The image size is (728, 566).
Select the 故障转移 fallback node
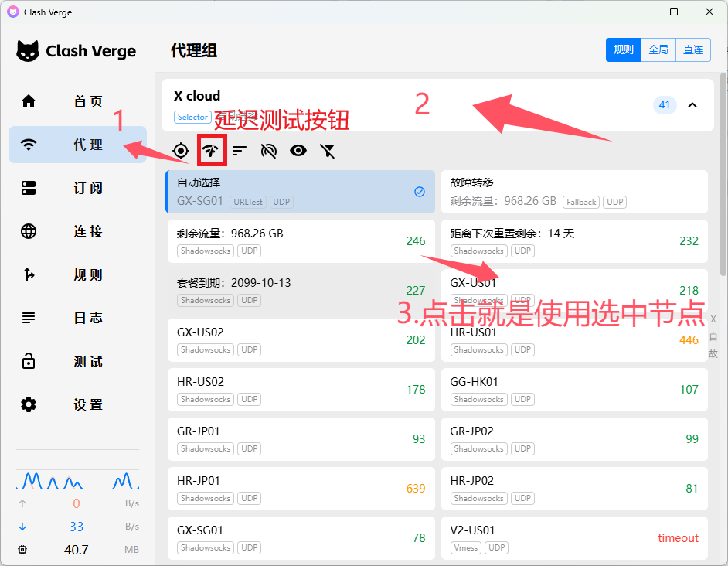click(x=574, y=192)
